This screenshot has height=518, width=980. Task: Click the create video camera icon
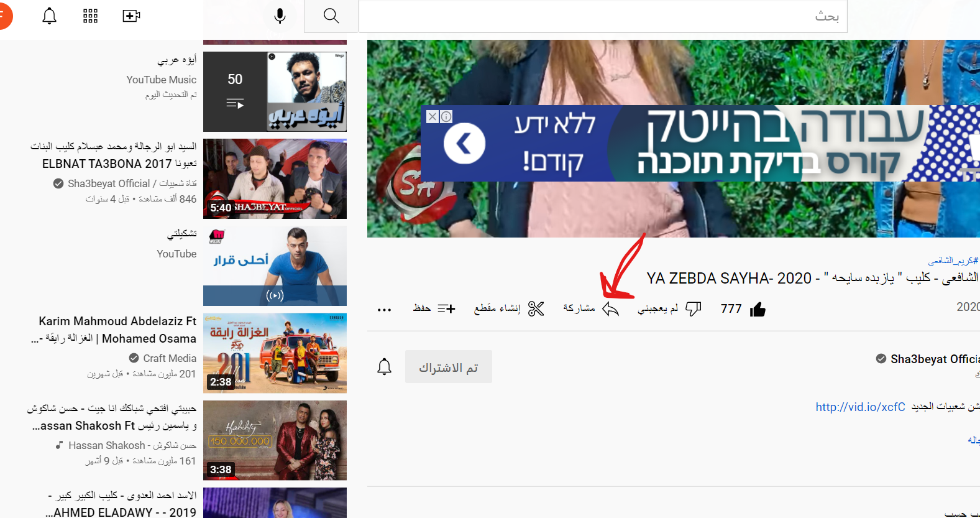[131, 16]
